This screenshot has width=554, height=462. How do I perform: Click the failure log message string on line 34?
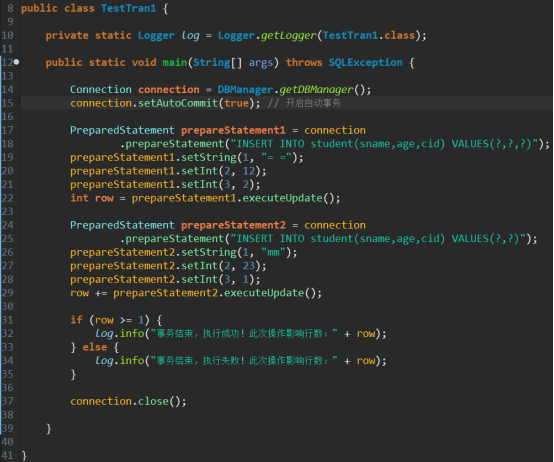point(243,361)
